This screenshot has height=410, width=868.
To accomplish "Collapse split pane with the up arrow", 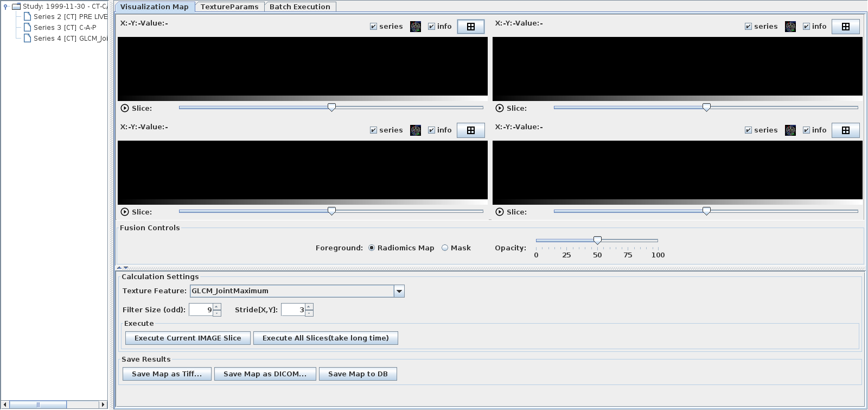I will tap(119, 268).
